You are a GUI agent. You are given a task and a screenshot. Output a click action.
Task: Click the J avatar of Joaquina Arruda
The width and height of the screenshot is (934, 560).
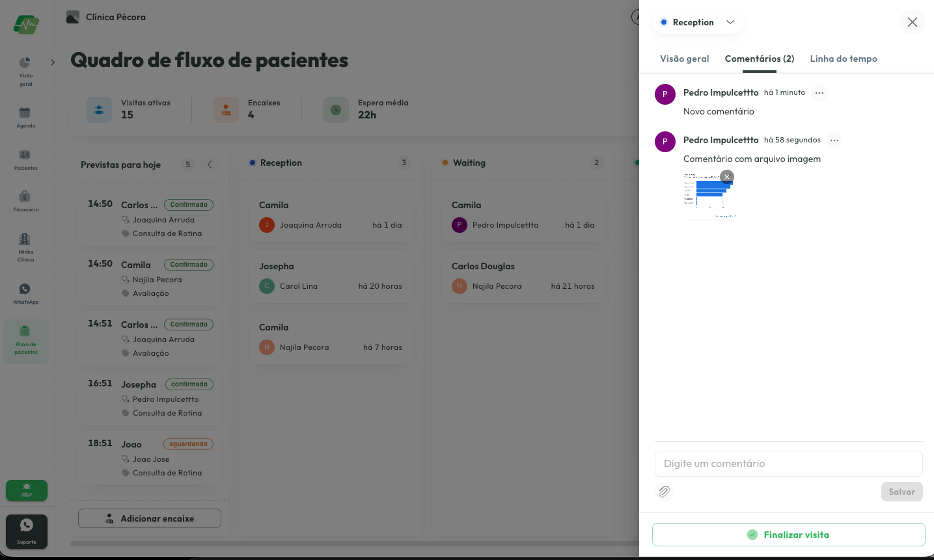click(267, 225)
